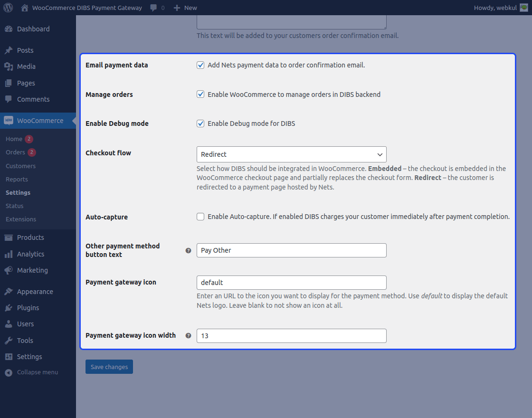Click the Payment gateway icon width field
The height and width of the screenshot is (418, 532).
point(292,336)
